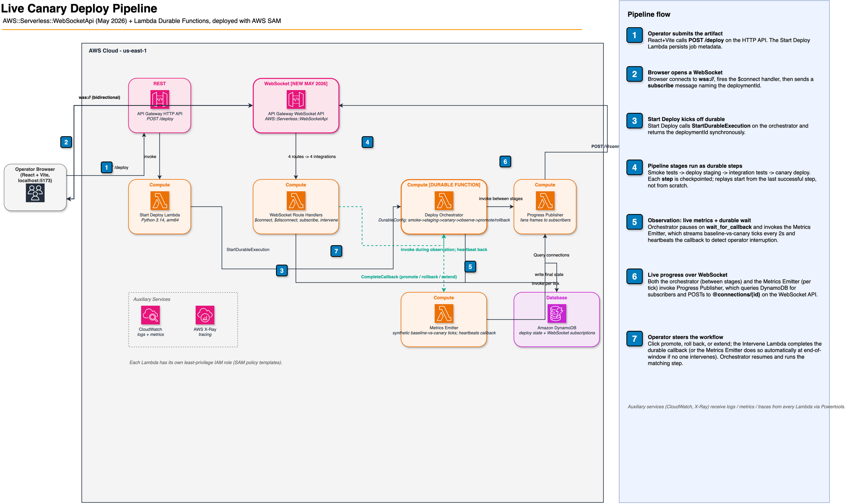Click the AWS::Serverless::WebSocketApi subtitle line
846x504 pixels.
(x=142, y=21)
